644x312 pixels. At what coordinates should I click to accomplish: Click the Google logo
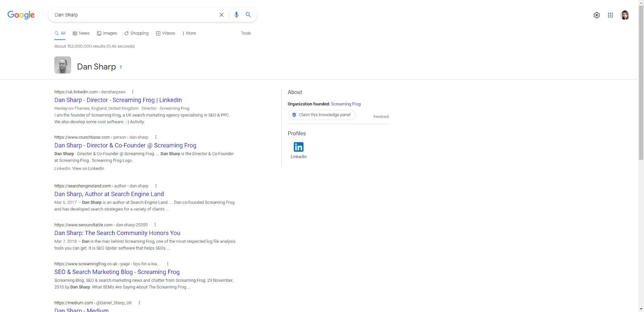pos(21,15)
